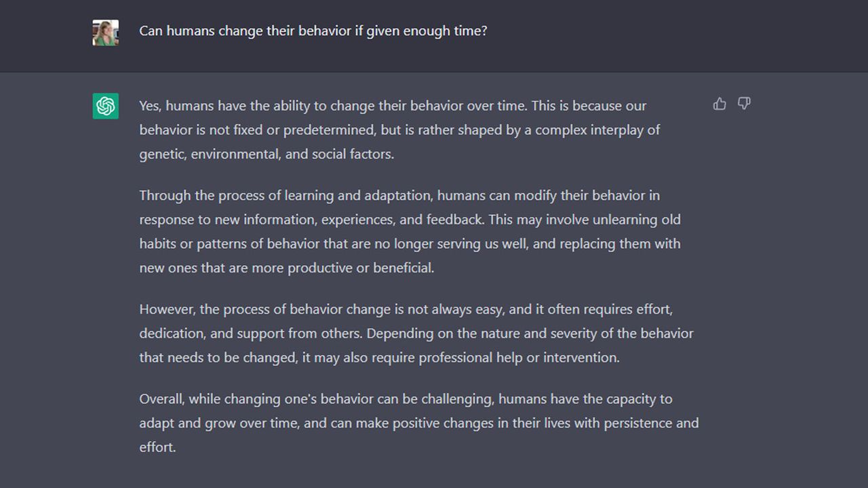Click the words 'complex interplay of'
868x488 pixels.
(x=597, y=129)
